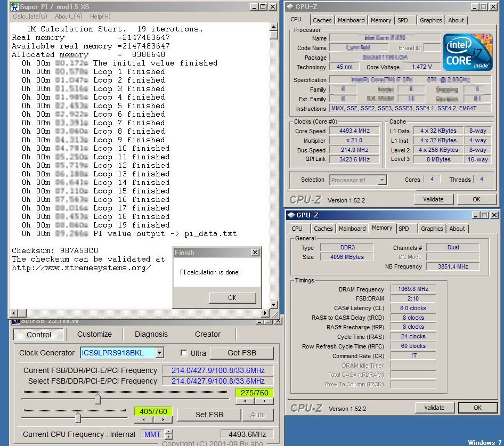Viewport: 504px width, 446px height.
Task: Click the SetFSB title bar icon
Action: coord(16,321)
